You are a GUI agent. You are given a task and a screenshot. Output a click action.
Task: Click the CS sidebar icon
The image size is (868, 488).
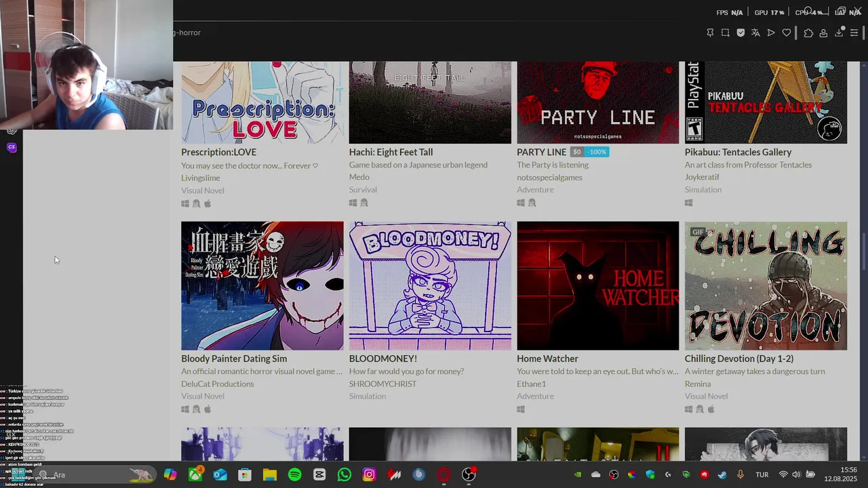[12, 147]
